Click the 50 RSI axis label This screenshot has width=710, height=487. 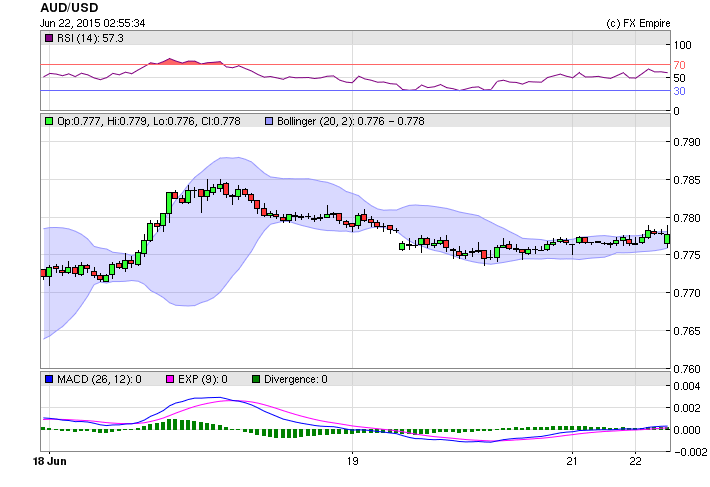[x=679, y=78]
